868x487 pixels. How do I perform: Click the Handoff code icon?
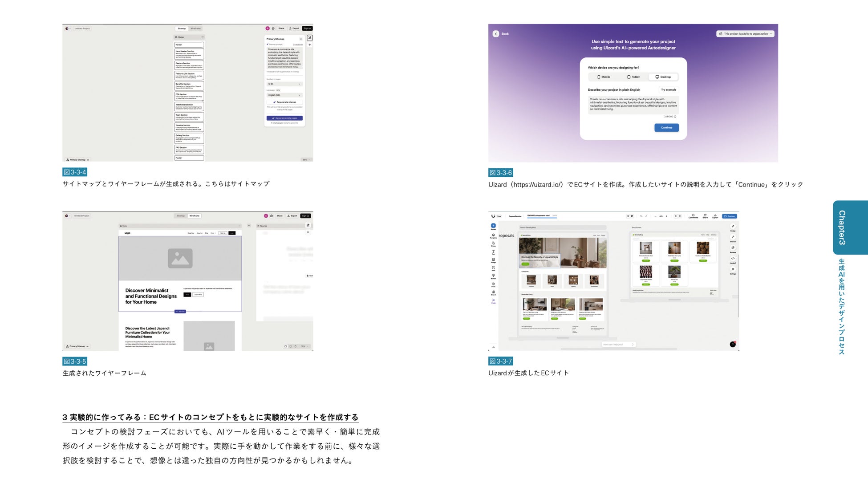(733, 259)
